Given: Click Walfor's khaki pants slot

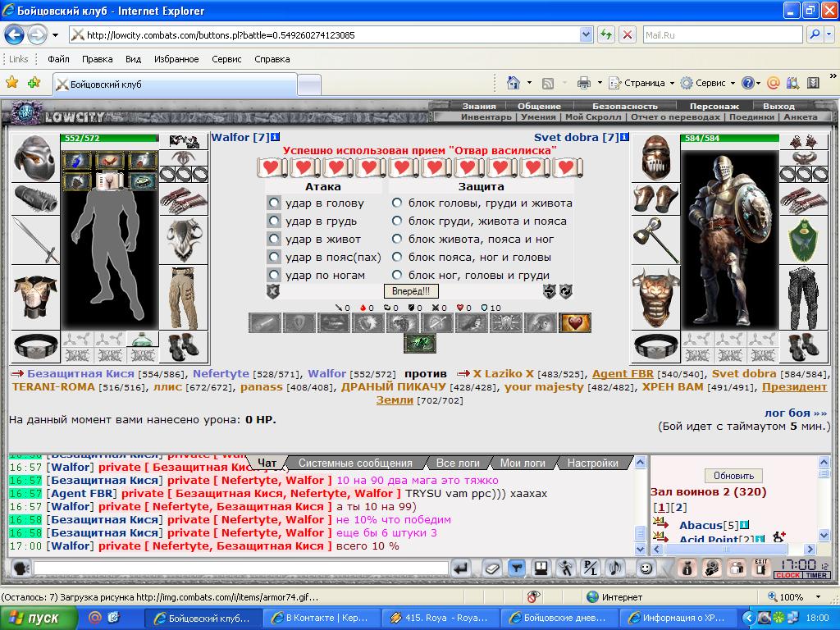Looking at the screenshot, I should 184,297.
